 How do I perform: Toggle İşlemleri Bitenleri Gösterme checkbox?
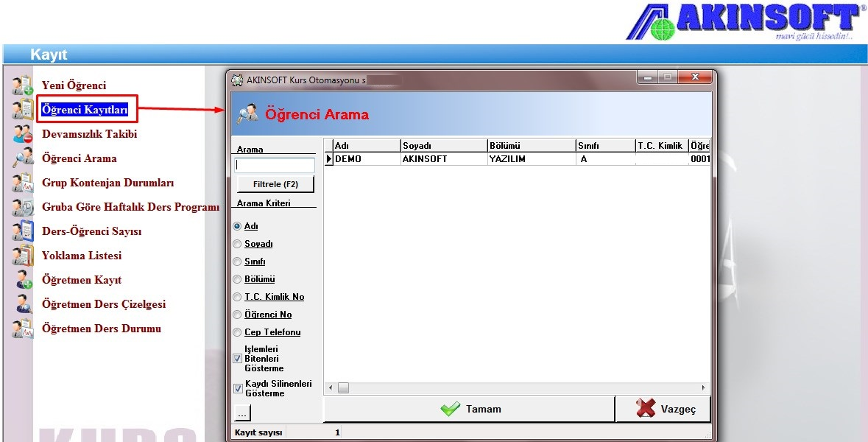(x=238, y=359)
